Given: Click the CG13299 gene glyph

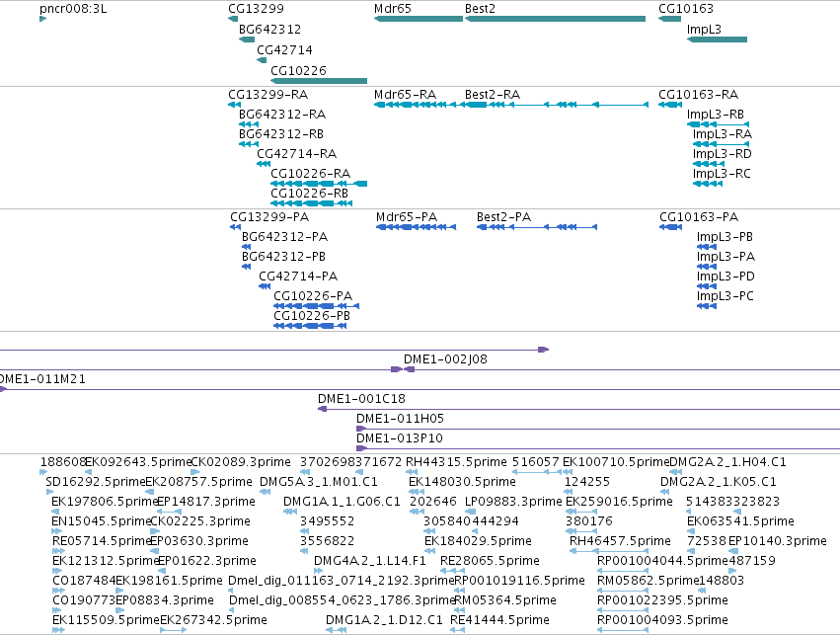Looking at the screenshot, I should click(x=233, y=19).
